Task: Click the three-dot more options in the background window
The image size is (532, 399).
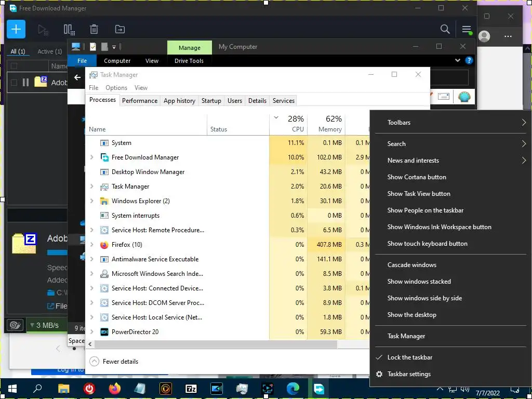Action: [x=508, y=36]
